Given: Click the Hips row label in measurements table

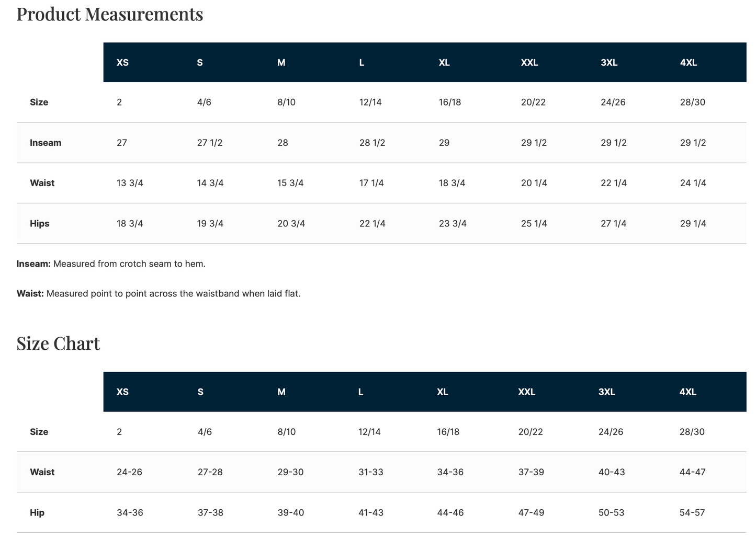Looking at the screenshot, I should (x=40, y=224).
